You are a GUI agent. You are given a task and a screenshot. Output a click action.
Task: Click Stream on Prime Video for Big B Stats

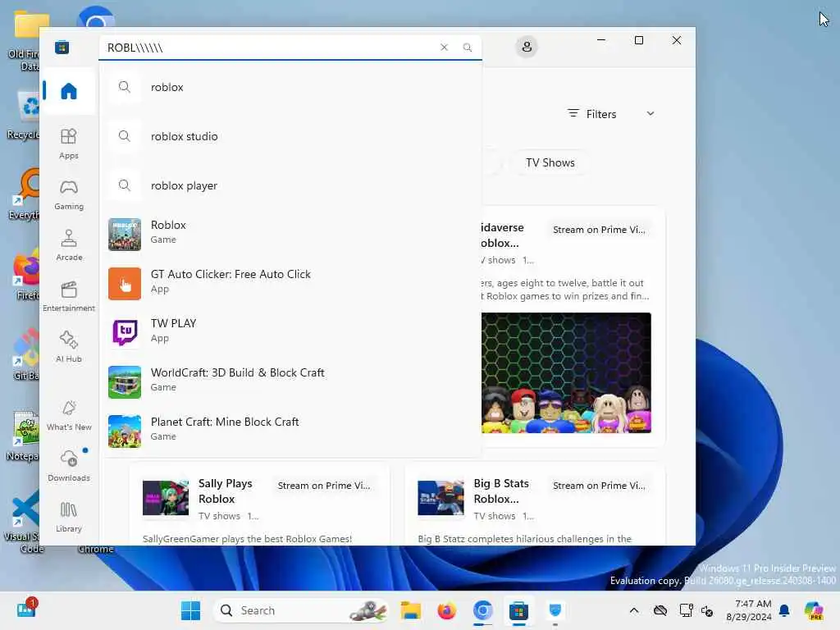[599, 486]
